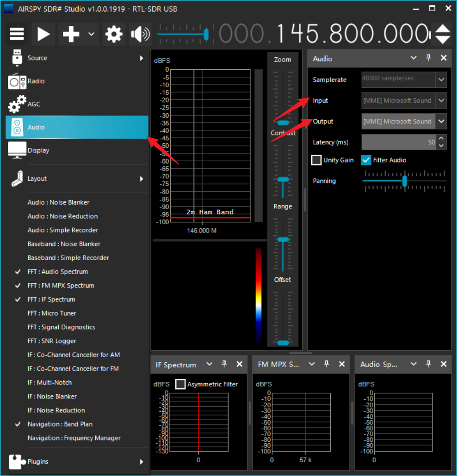The image size is (457, 476).
Task: Click the hamburger main menu icon
Action: click(x=17, y=34)
